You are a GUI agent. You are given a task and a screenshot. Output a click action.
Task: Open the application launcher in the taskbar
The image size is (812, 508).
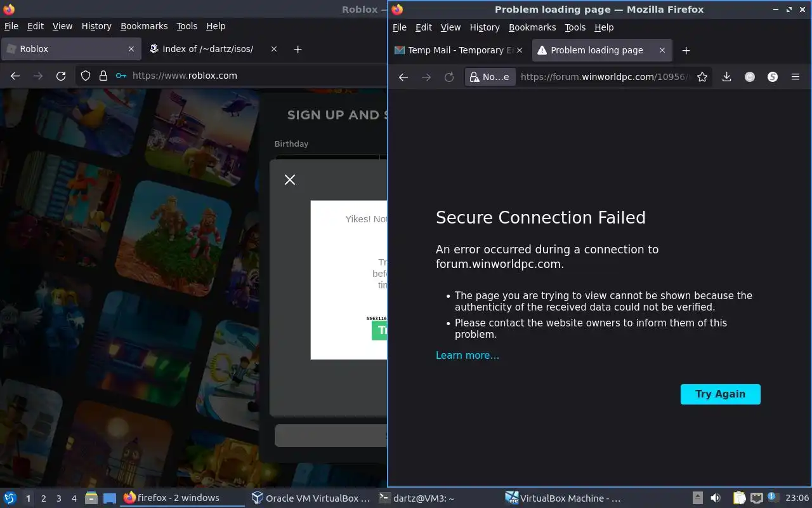point(10,498)
